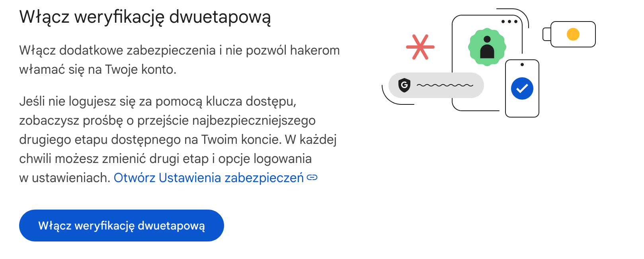Click the chain-link icon after Ustawienia zabezpieczeń
Screen dimensions: 644x259
click(312, 178)
